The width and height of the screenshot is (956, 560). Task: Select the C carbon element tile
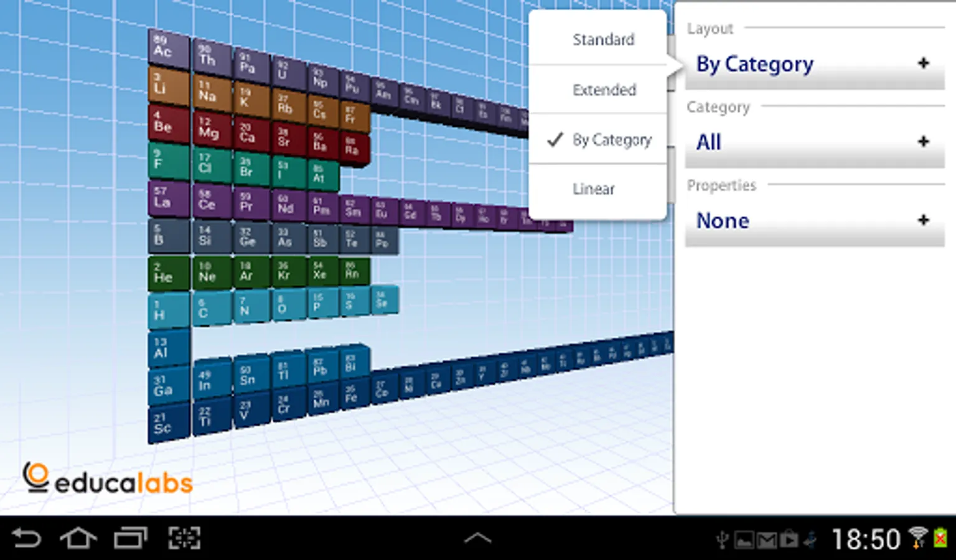pos(212,309)
